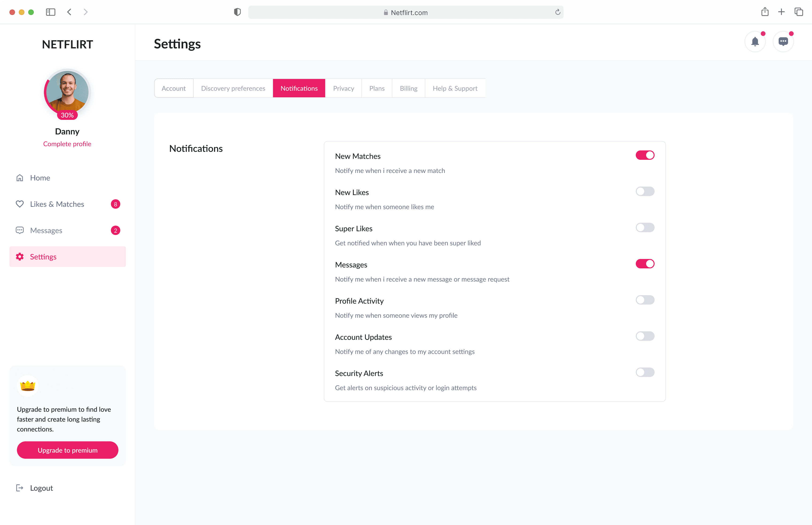Open the chat bubble icon in header

point(783,42)
